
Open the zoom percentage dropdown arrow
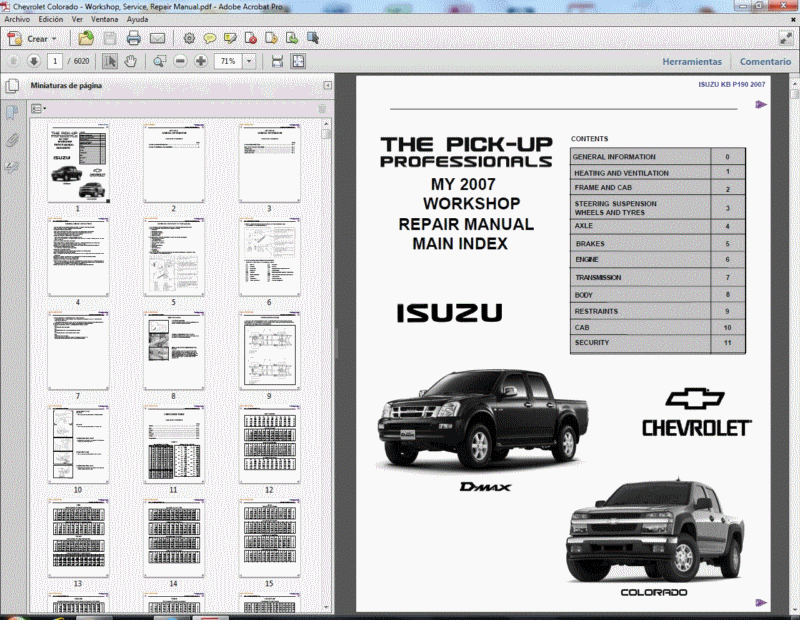coord(249,61)
